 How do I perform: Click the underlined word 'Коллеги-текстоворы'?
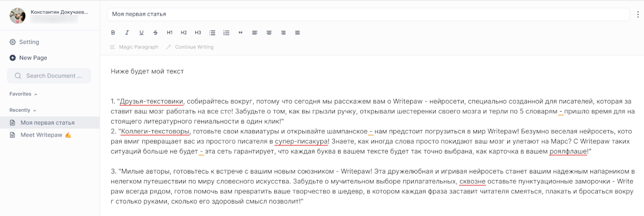(x=155, y=131)
